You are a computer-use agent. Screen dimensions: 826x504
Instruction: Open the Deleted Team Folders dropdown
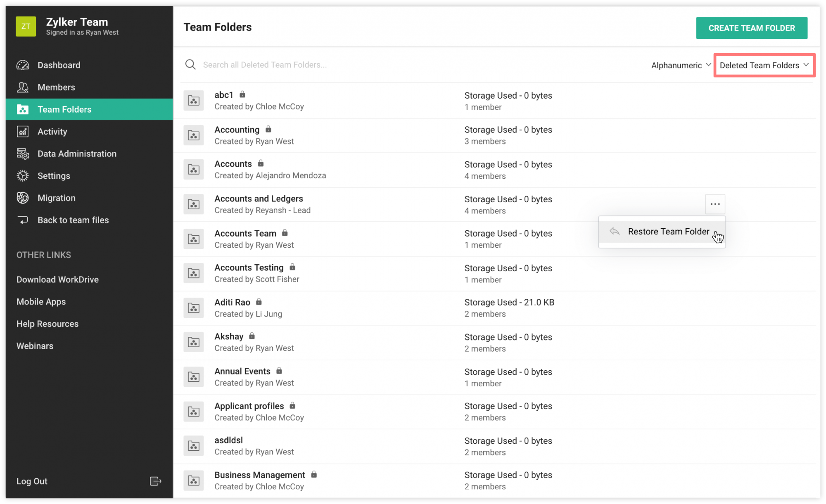pos(764,65)
